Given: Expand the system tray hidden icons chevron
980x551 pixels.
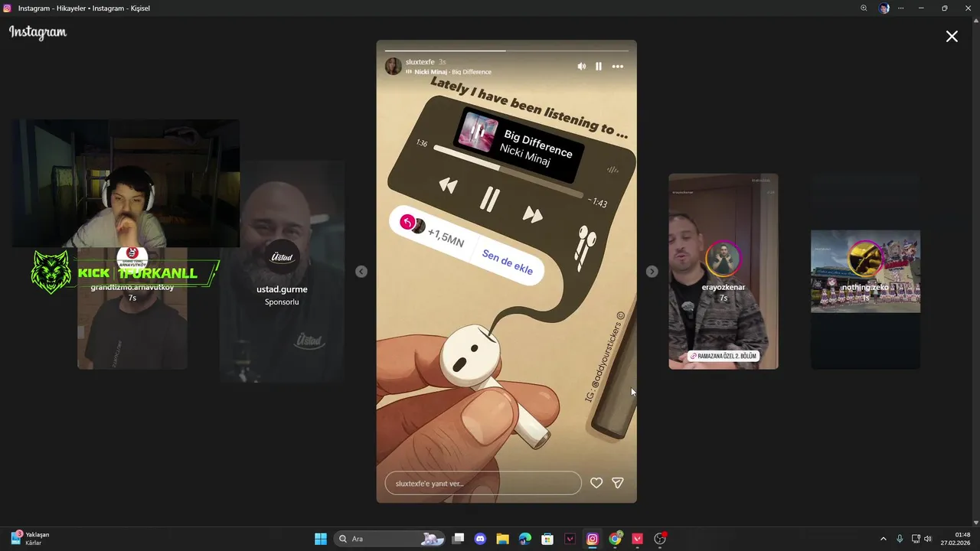Looking at the screenshot, I should point(883,539).
